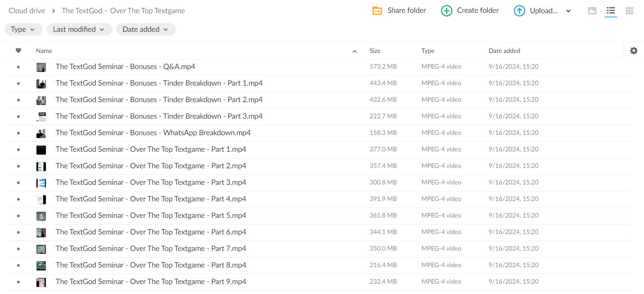Click thumbnail of Textgame Part 5 video

41,216
